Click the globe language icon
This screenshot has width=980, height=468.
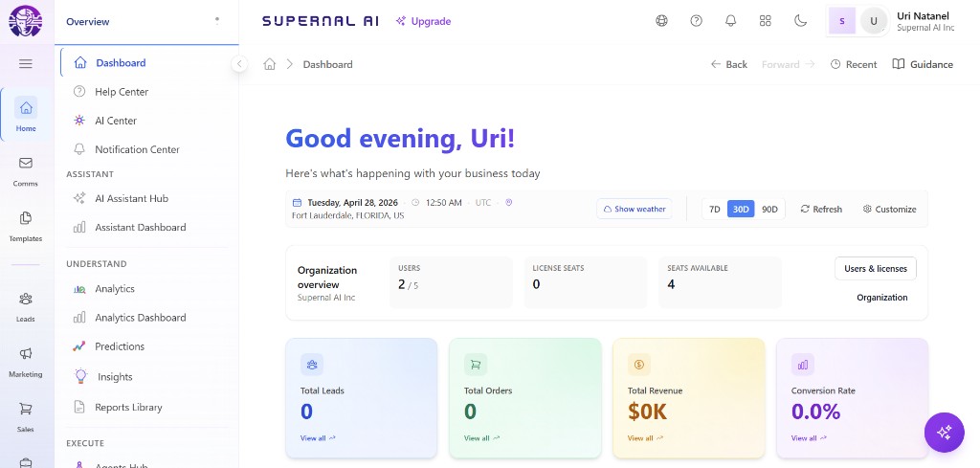(661, 21)
